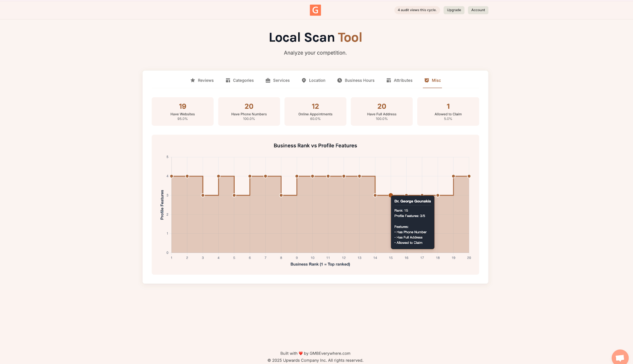Screen dimensions: 633x364
Task: Click the orange G logo at top
Action: click(315, 10)
